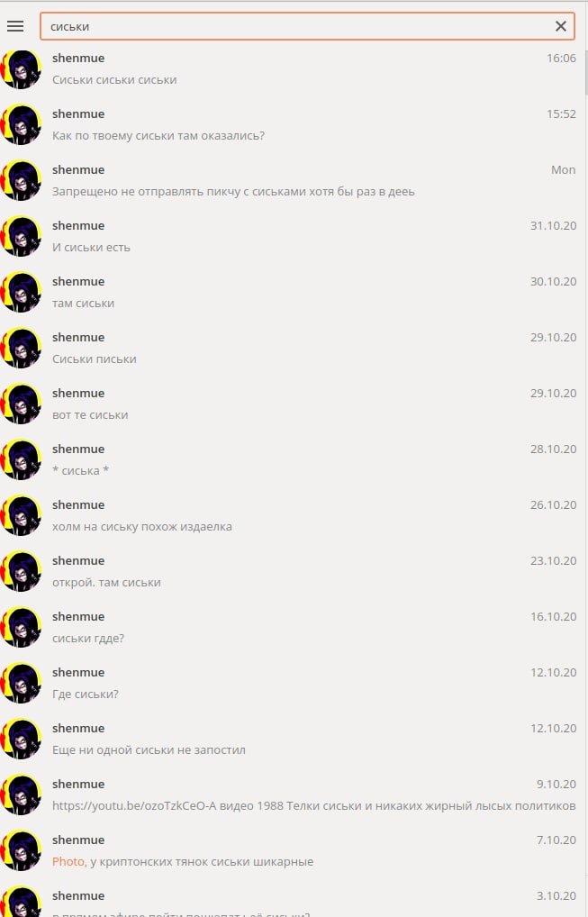Open the Photo message from 7.10.20
The width and height of the screenshot is (588, 917).
click(x=294, y=851)
